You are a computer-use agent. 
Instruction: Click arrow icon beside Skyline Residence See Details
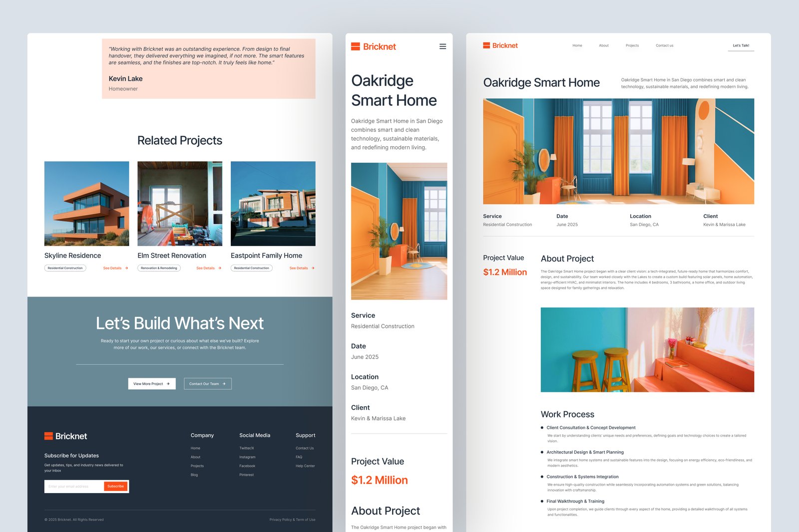coord(127,268)
